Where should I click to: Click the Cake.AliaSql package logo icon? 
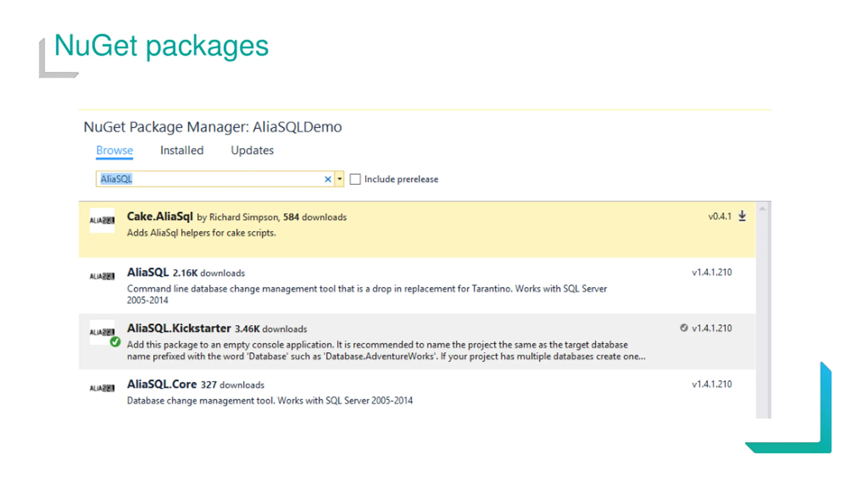pyautogui.click(x=102, y=220)
